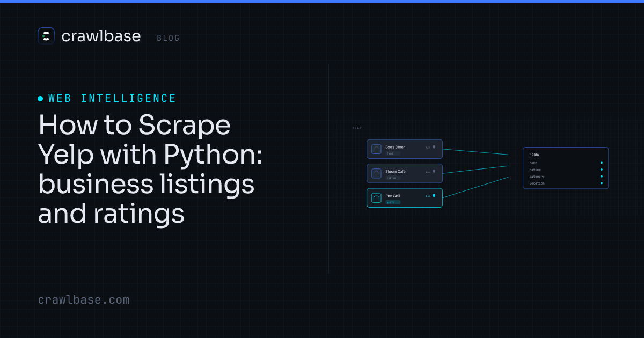Viewport: 644px width, 338px height.
Task: Open the crawlbase.com link at bottom
Action: click(84, 300)
